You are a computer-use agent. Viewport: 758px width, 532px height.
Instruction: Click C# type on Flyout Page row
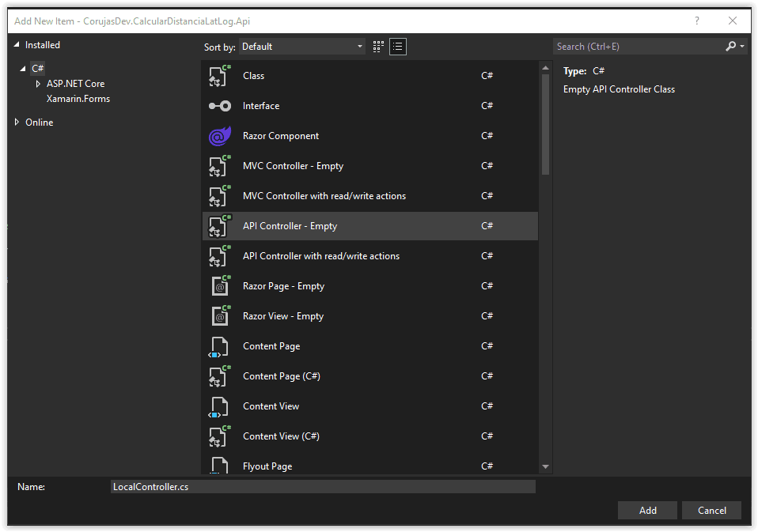[487, 466]
